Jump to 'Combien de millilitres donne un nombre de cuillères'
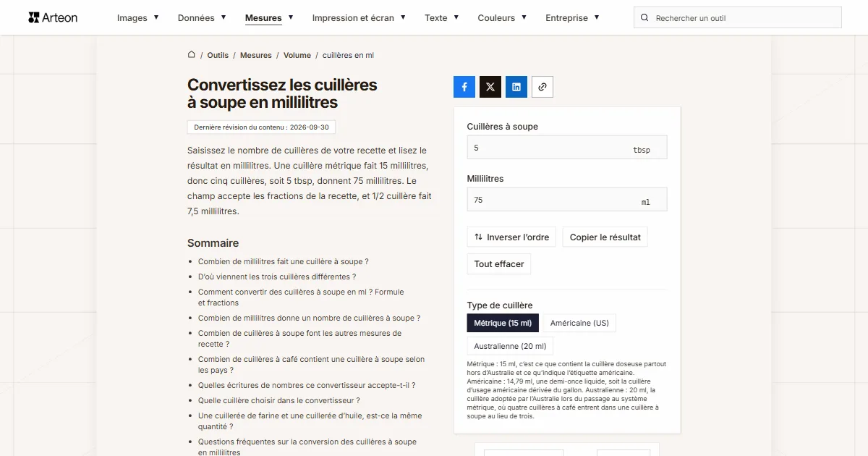 point(310,318)
